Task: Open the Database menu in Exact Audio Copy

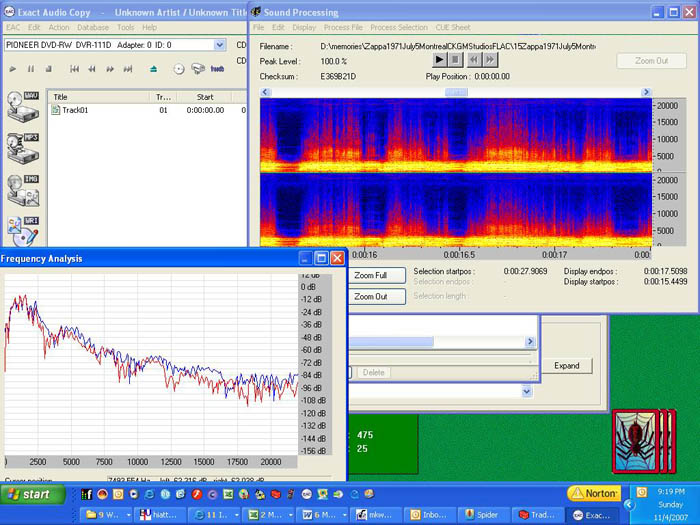Action: (93, 27)
